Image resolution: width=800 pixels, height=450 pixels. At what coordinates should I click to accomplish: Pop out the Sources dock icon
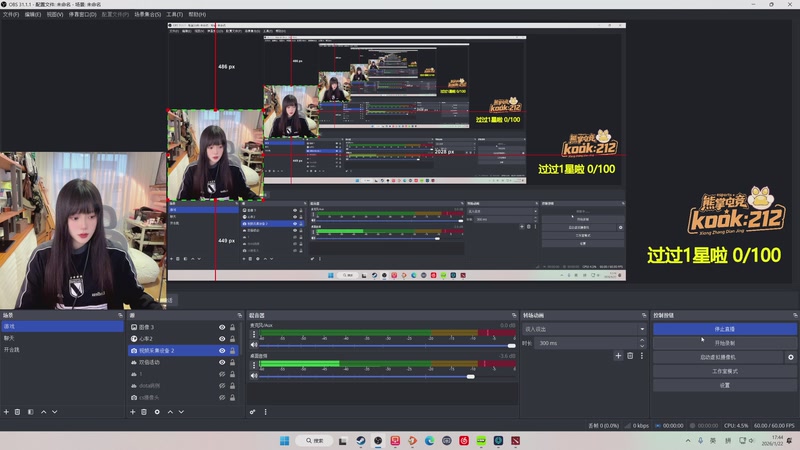(x=240, y=315)
